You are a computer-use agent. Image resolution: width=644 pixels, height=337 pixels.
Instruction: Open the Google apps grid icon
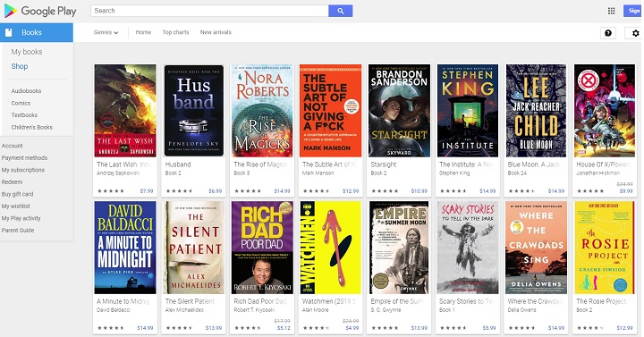coord(611,11)
